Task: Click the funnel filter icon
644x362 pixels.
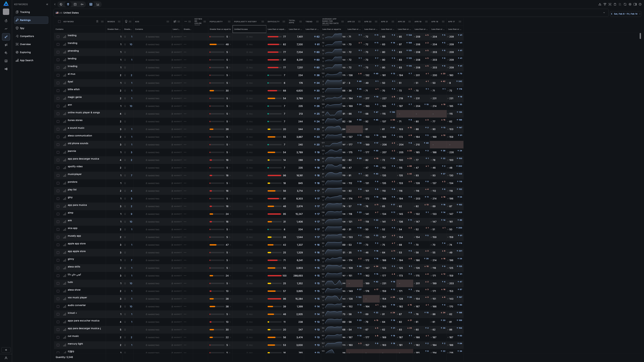Action: coord(605,4)
